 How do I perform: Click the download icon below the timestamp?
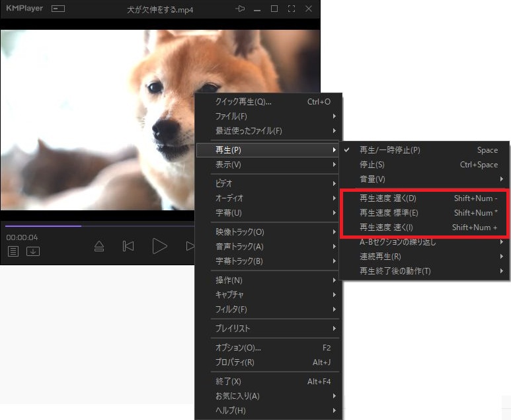coord(33,251)
